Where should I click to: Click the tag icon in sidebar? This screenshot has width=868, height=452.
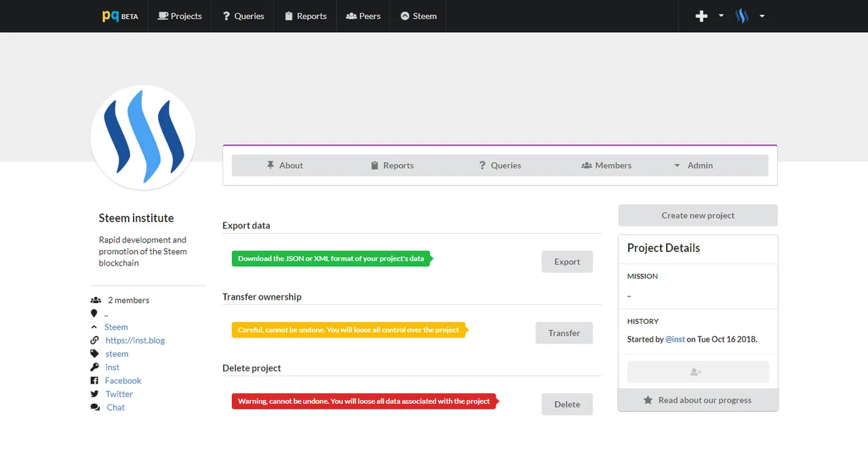point(94,354)
